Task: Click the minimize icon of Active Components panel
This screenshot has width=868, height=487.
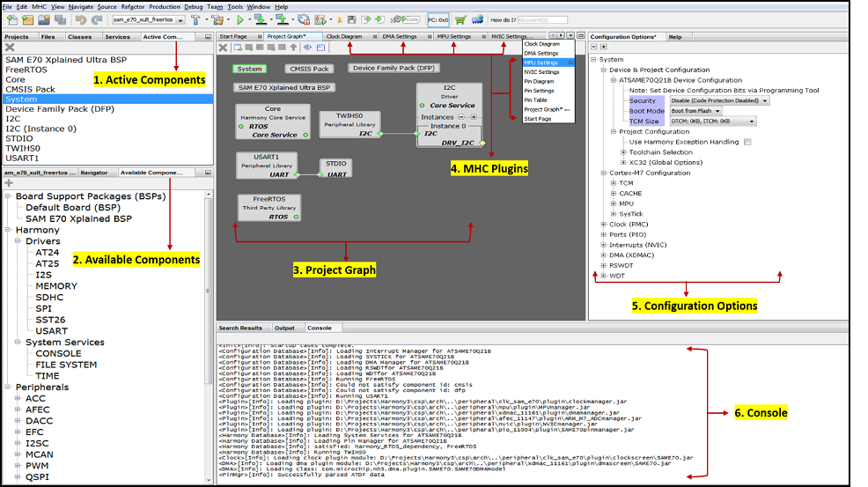Action: (x=208, y=37)
